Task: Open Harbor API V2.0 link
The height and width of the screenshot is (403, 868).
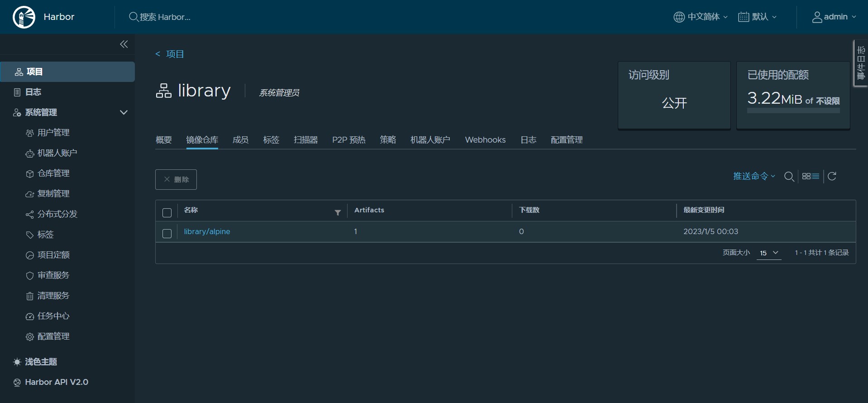Action: [51, 382]
